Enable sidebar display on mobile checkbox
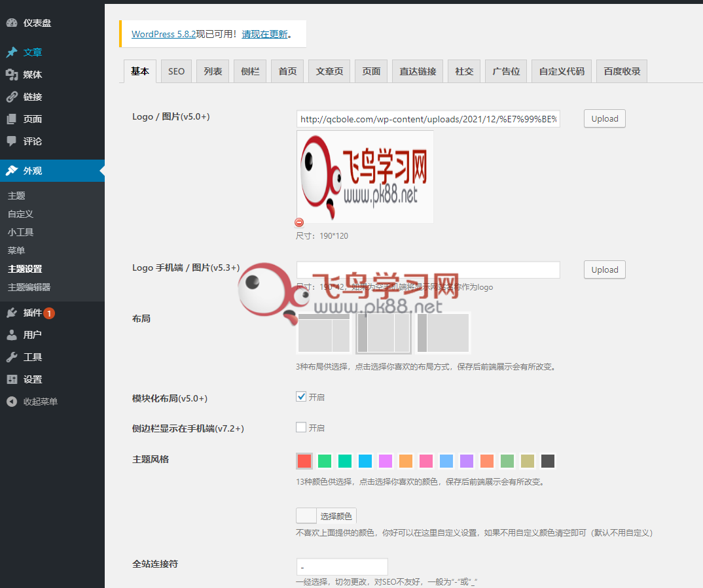Viewport: 703px width, 588px height. pos(301,427)
